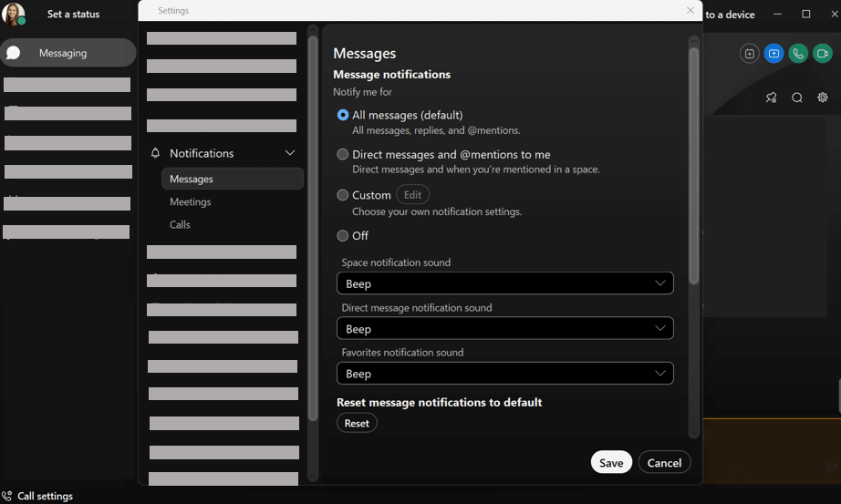Click 'Reset message notifications to default' text

[440, 403]
